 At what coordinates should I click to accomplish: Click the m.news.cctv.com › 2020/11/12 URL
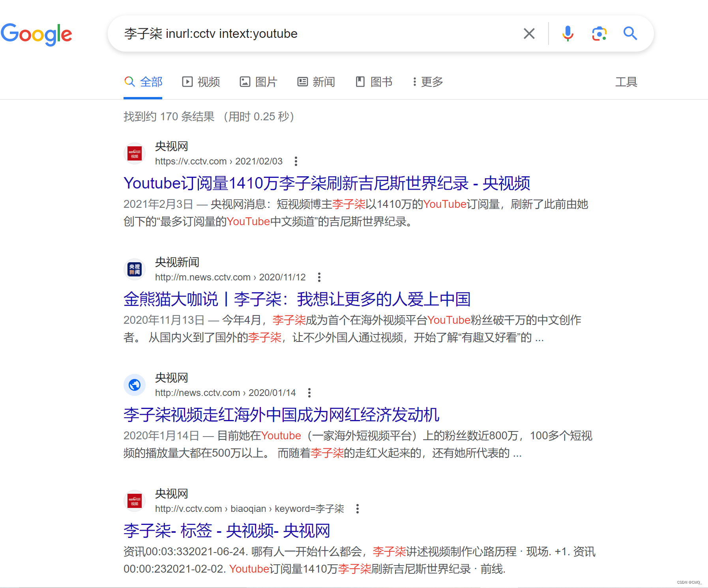pyautogui.click(x=230, y=277)
